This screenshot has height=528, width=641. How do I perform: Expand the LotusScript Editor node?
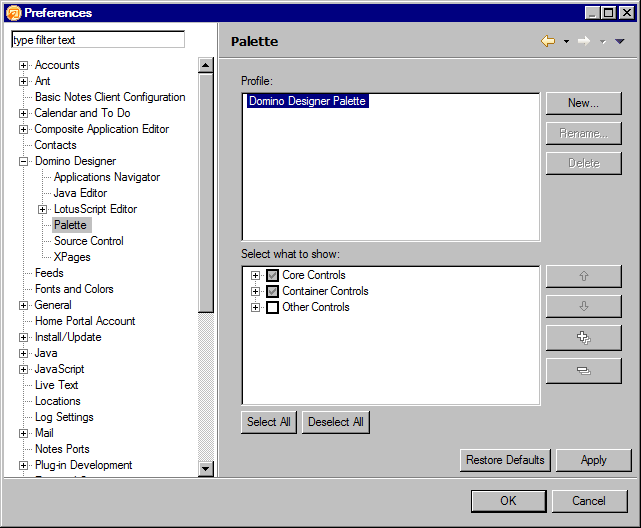(42, 209)
